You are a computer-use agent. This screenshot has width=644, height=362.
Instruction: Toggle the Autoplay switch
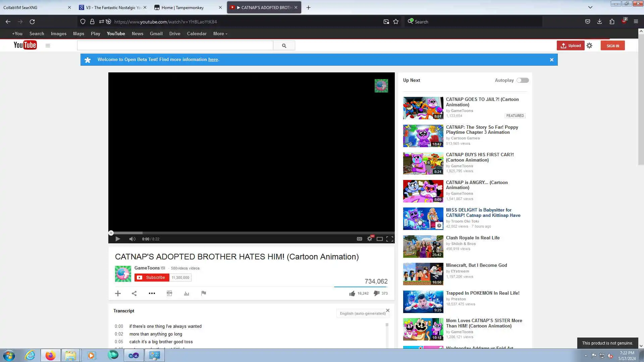pos(522,80)
